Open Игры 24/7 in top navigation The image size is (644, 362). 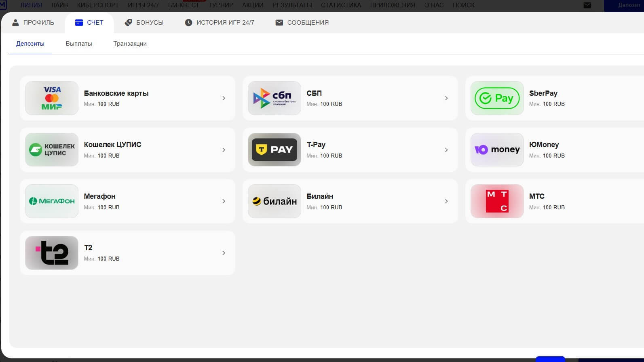point(143,5)
